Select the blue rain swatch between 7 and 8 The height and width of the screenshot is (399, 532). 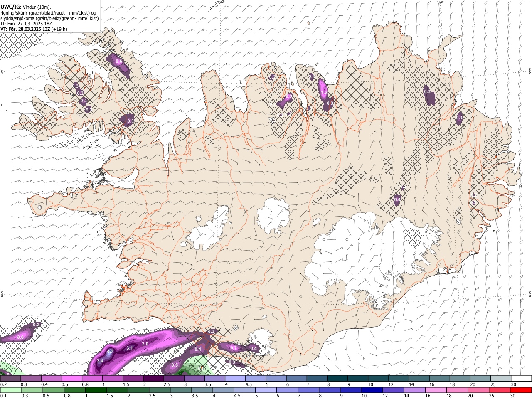pos(308,390)
